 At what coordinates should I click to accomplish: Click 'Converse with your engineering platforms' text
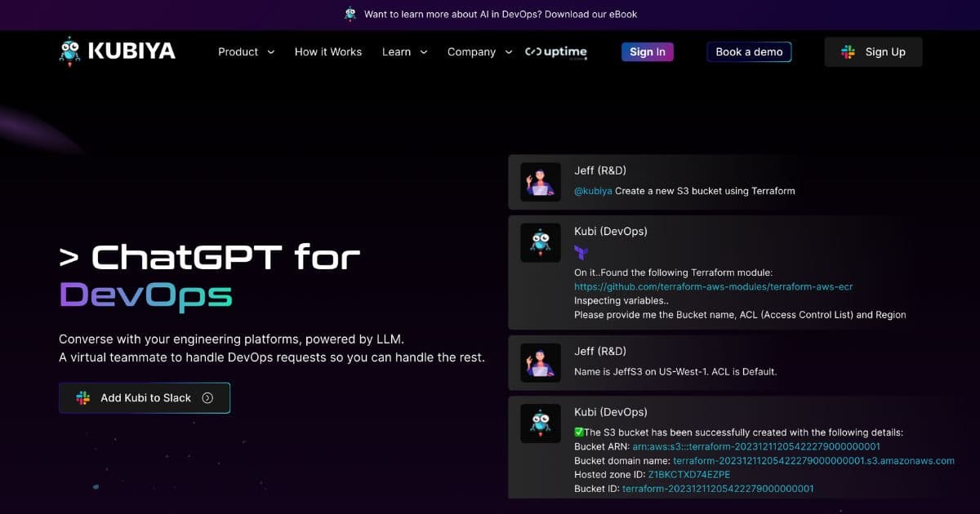pos(231,339)
